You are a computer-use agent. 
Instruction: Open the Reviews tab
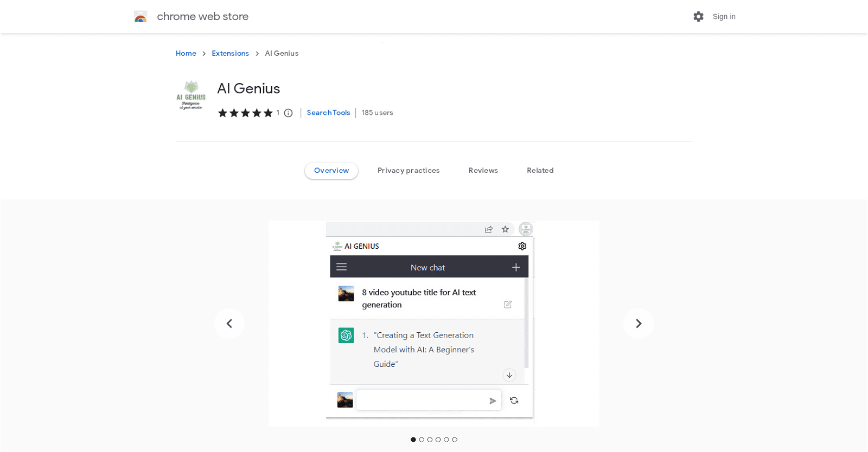[483, 170]
